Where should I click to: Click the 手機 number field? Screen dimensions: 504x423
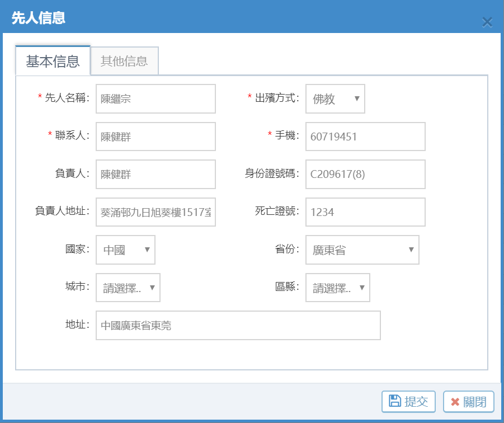[365, 137]
